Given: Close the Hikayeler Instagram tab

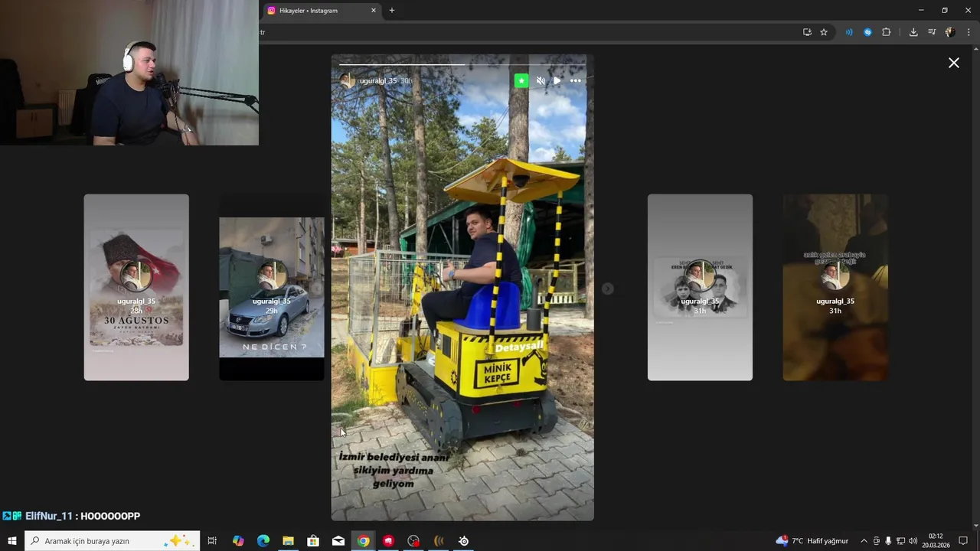Looking at the screenshot, I should [x=374, y=11].
